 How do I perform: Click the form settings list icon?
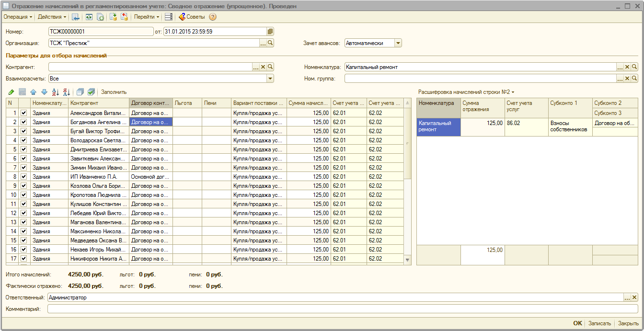[168, 17]
